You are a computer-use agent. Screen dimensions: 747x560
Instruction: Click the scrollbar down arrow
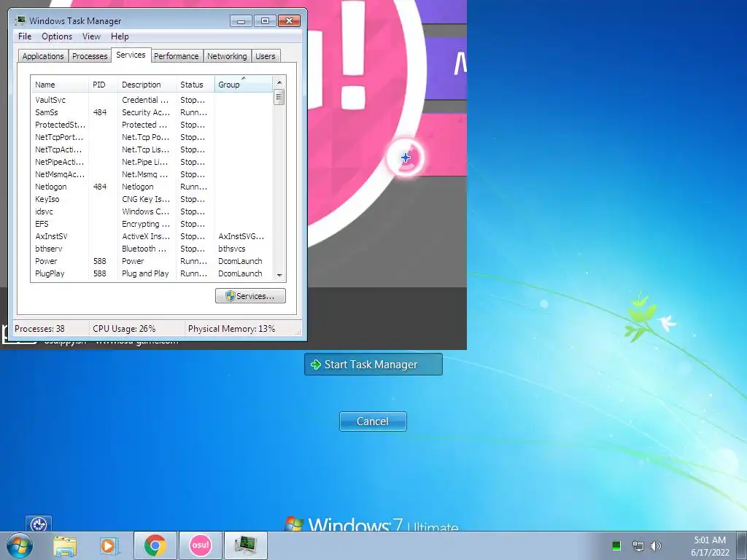[x=279, y=275]
